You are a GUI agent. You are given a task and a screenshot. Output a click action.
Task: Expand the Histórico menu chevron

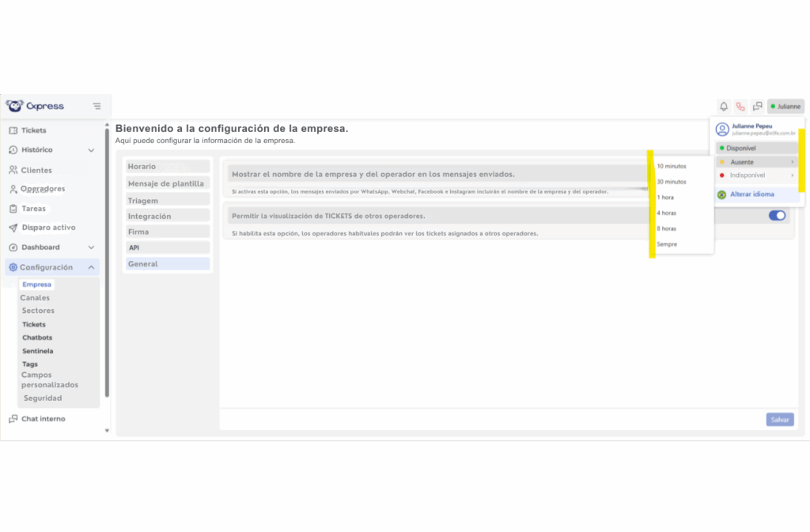pyautogui.click(x=91, y=150)
